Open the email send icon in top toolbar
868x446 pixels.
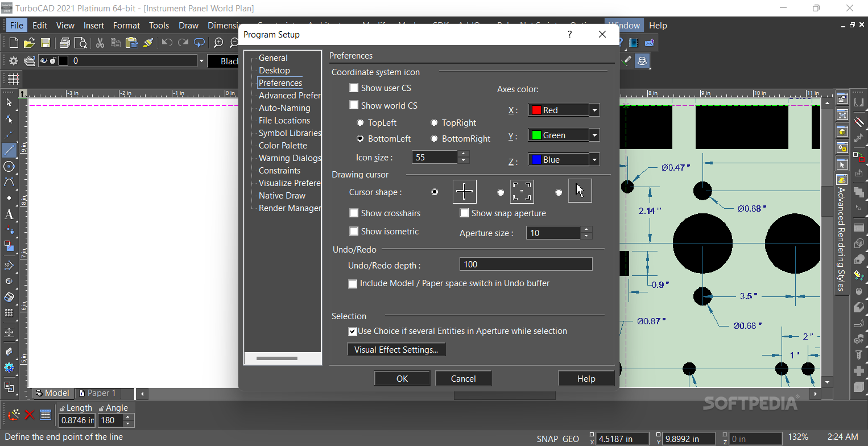tap(650, 43)
